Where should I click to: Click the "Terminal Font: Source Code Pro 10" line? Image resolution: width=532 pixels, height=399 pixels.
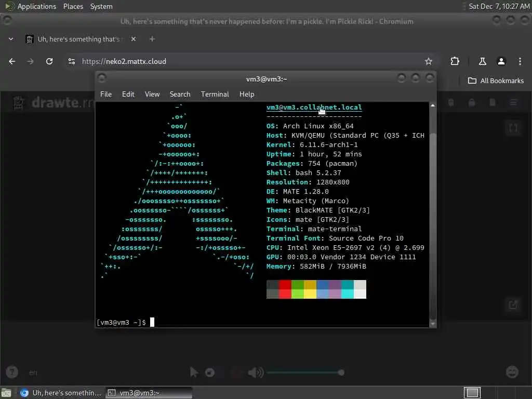[335, 238]
